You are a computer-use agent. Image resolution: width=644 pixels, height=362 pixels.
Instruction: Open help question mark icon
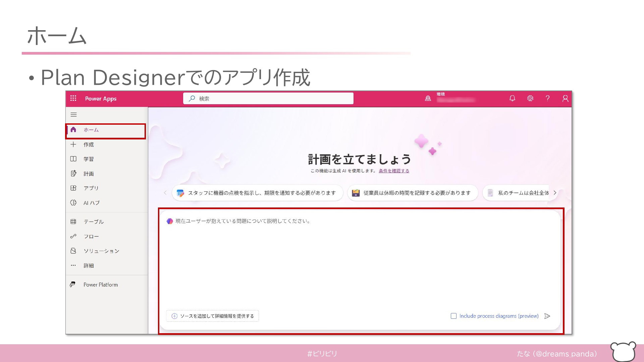[548, 98]
